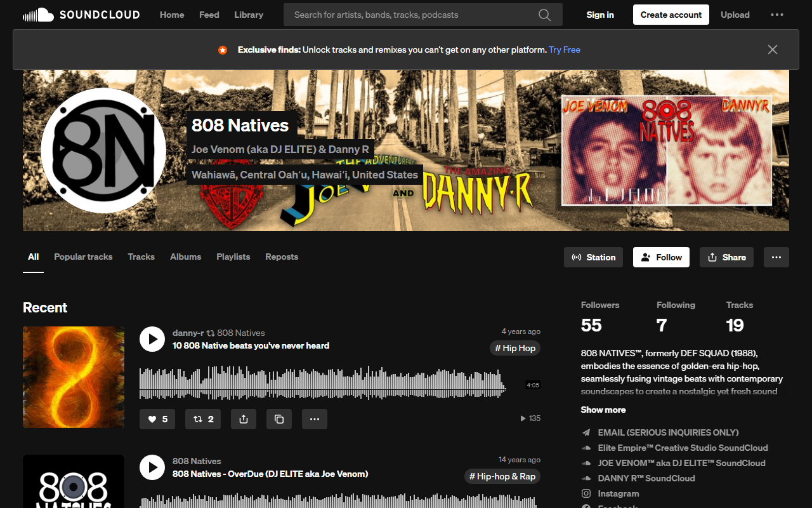Click the 808 Natives profile name heading
The height and width of the screenshot is (508, 812).
[240, 125]
